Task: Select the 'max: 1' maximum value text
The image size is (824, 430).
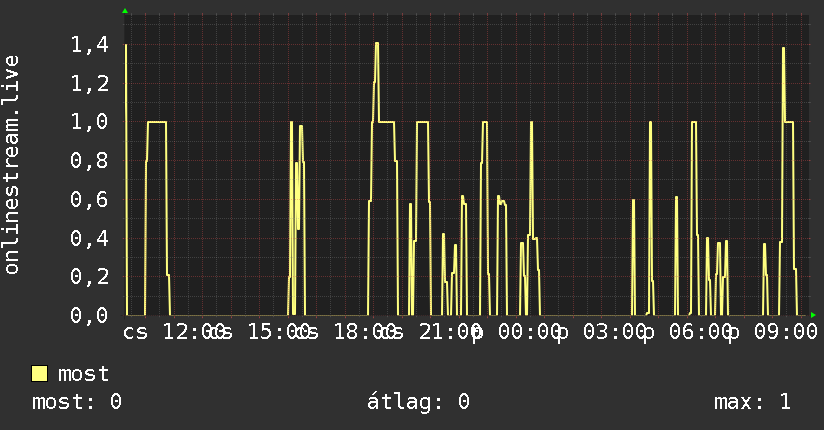Action: pyautogui.click(x=752, y=402)
